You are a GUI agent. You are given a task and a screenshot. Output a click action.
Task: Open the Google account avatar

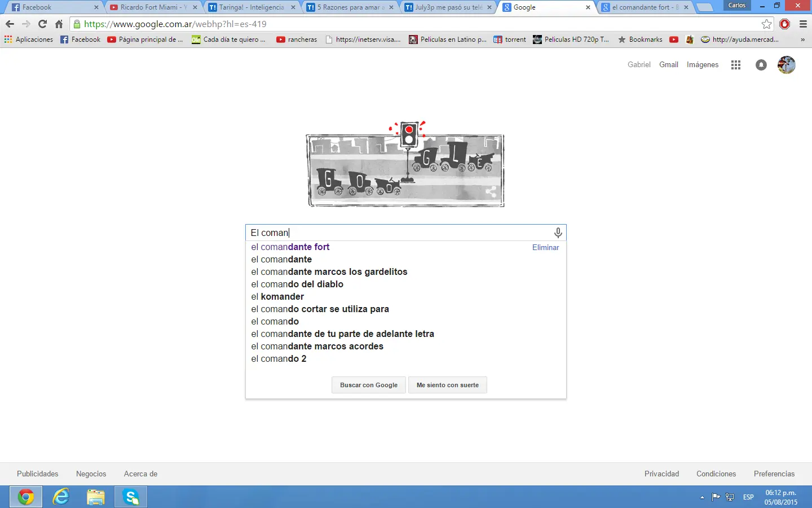click(x=787, y=65)
